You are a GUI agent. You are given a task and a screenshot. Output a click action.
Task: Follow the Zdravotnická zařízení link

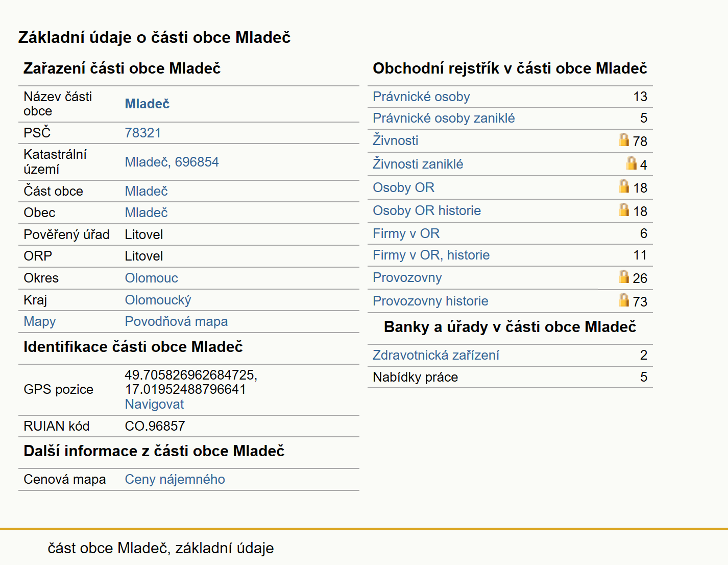coord(436,355)
